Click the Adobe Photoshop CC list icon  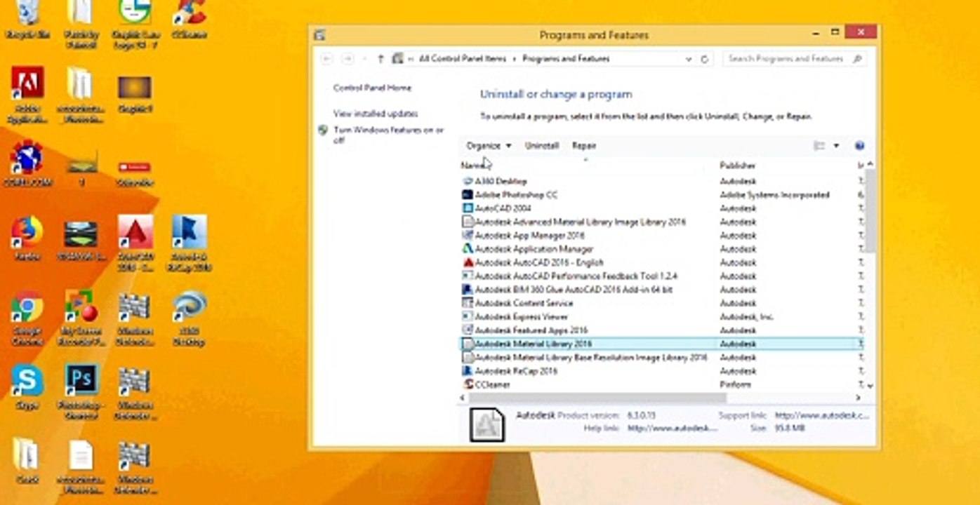pyautogui.click(x=468, y=194)
